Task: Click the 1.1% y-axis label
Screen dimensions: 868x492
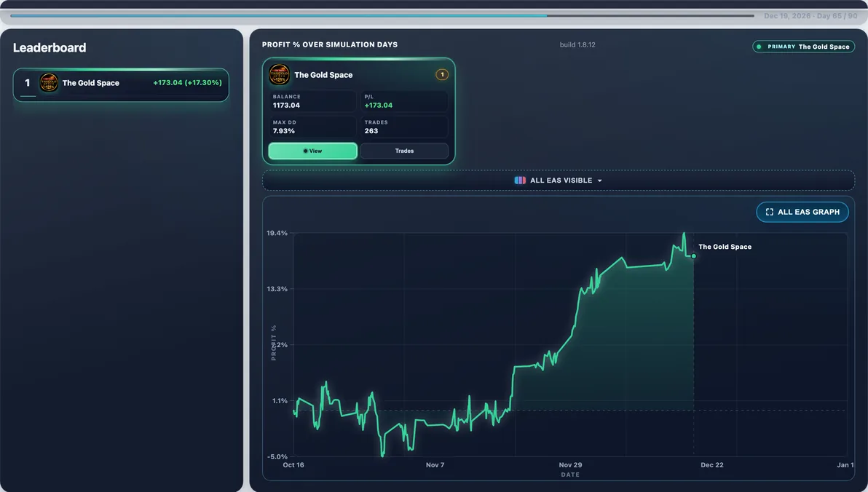Action: [280, 401]
